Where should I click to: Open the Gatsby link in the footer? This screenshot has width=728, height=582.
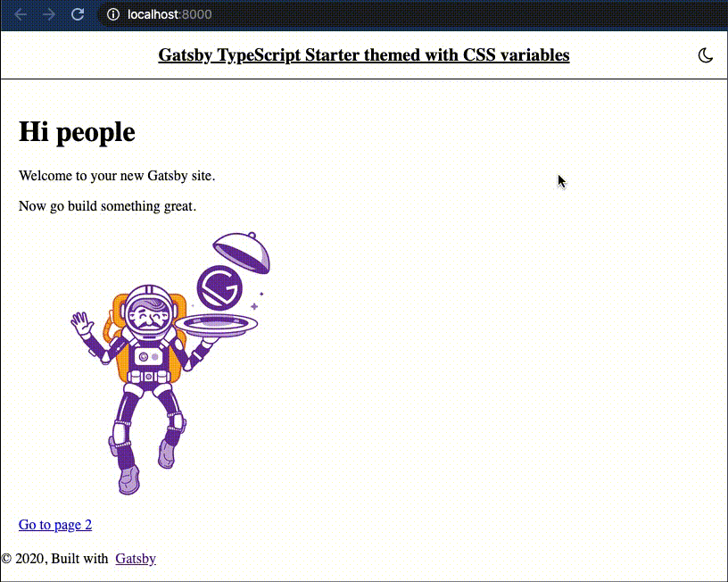[x=136, y=558]
